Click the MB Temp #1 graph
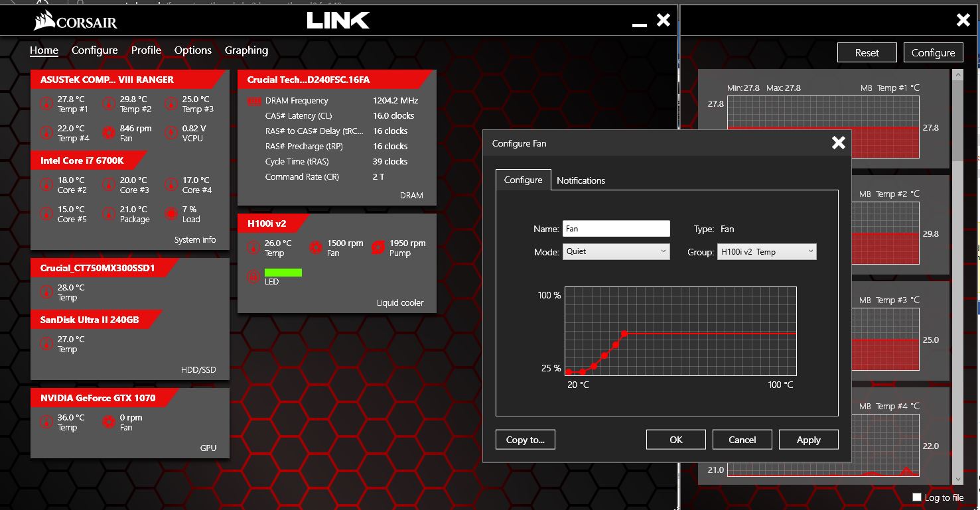This screenshot has width=980, height=510. (823, 127)
